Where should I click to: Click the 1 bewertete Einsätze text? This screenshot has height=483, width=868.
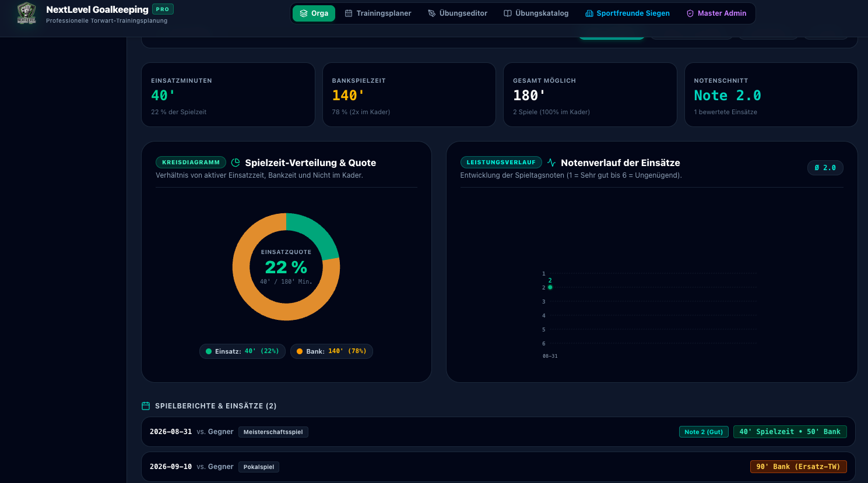click(x=725, y=112)
